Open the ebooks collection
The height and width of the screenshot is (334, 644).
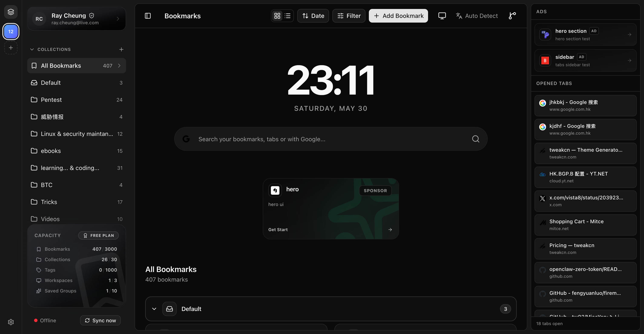(x=76, y=151)
